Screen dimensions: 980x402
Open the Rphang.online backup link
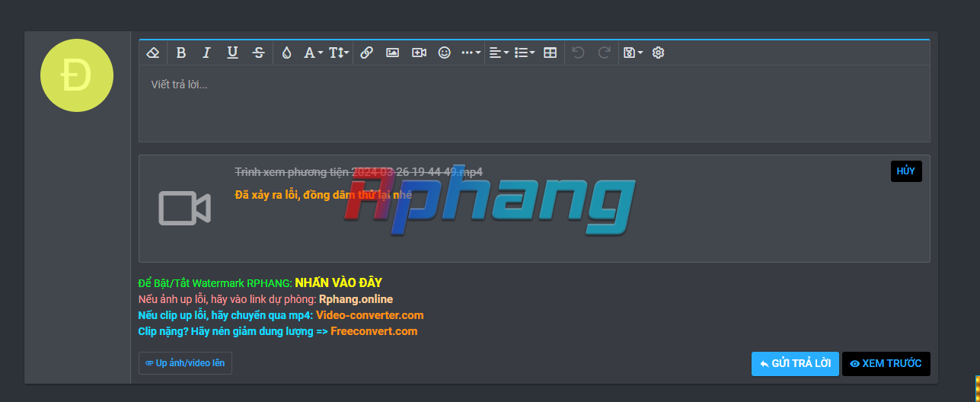click(356, 299)
